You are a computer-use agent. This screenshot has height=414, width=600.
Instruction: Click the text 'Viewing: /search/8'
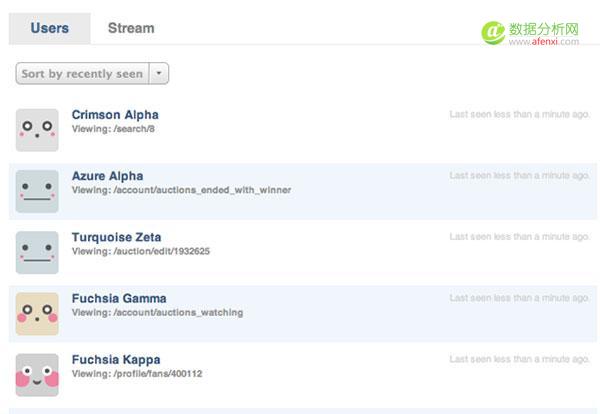[x=113, y=129]
